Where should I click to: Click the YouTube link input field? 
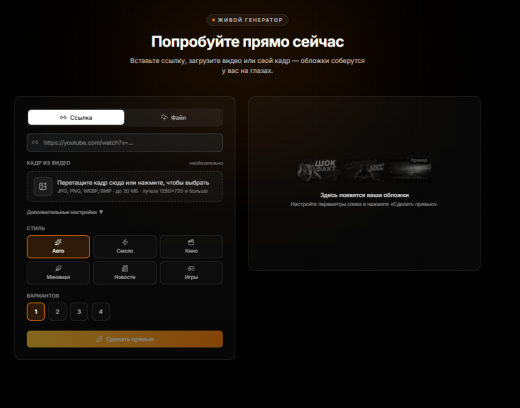125,143
